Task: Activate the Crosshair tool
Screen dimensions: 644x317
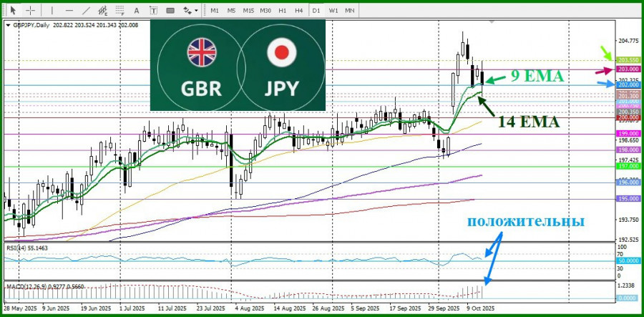Action: point(31,10)
